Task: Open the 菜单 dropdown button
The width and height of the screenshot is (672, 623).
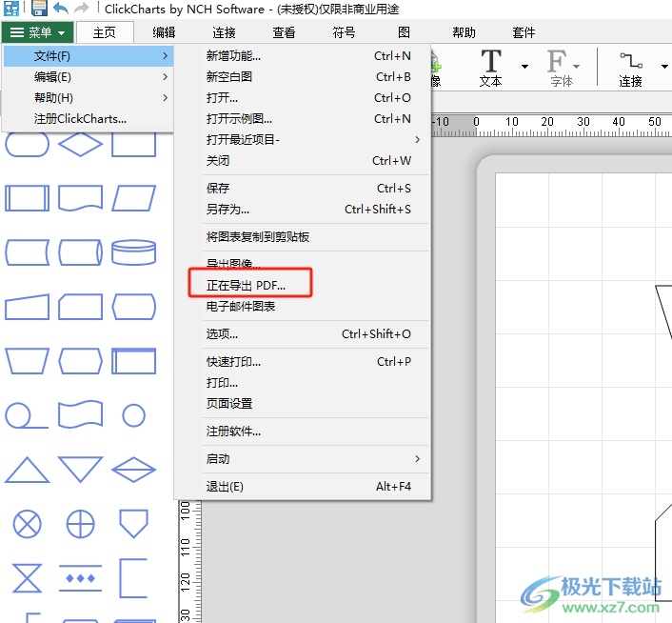Action: pos(38,32)
